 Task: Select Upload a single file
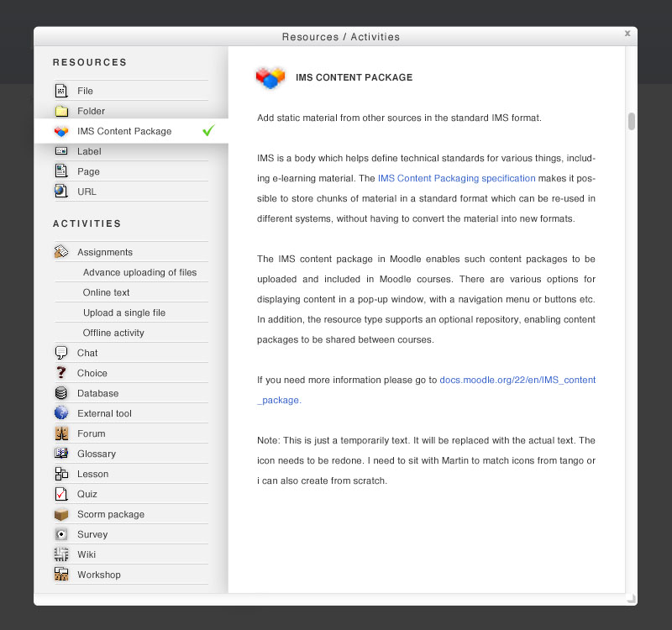[131, 312]
